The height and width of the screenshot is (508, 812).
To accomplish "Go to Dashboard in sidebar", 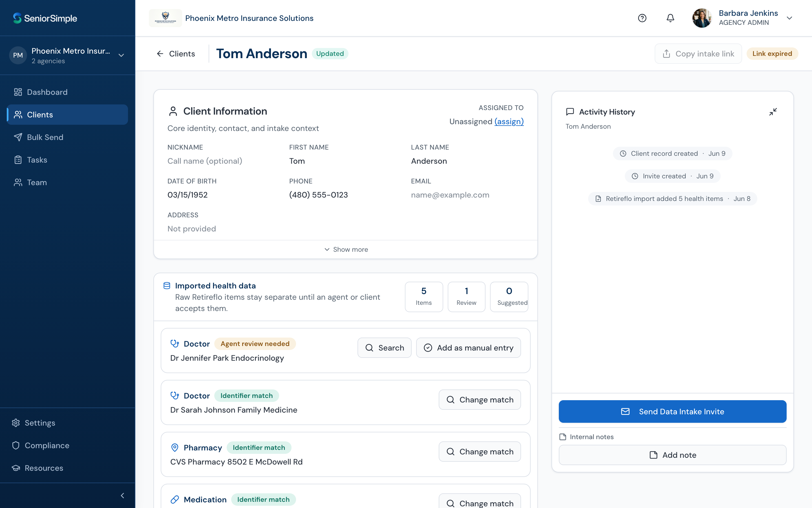I will 67,92.
